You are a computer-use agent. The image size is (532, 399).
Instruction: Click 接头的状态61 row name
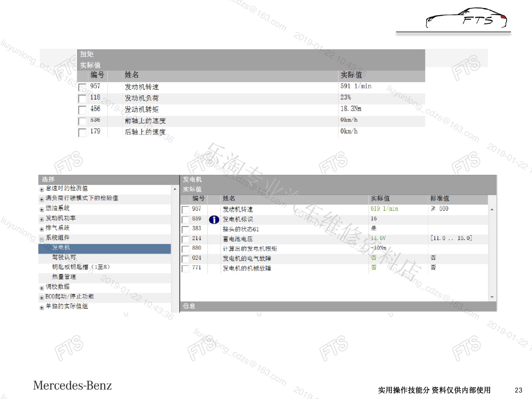point(241,229)
